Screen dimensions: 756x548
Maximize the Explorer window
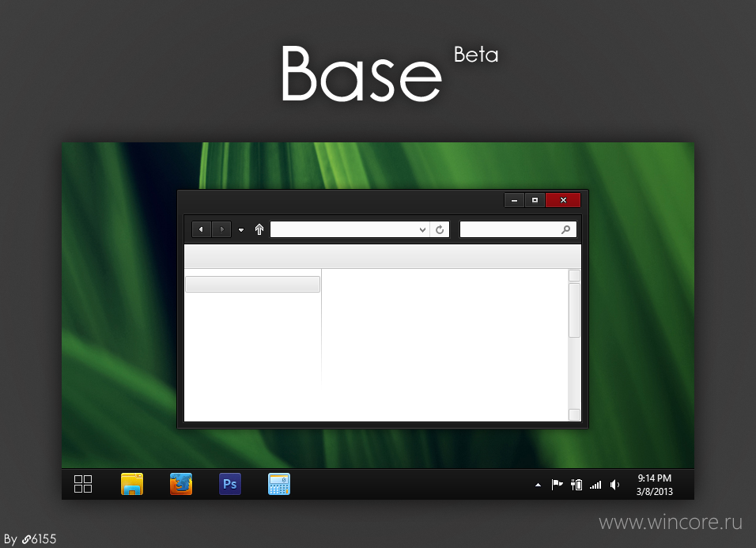(535, 200)
